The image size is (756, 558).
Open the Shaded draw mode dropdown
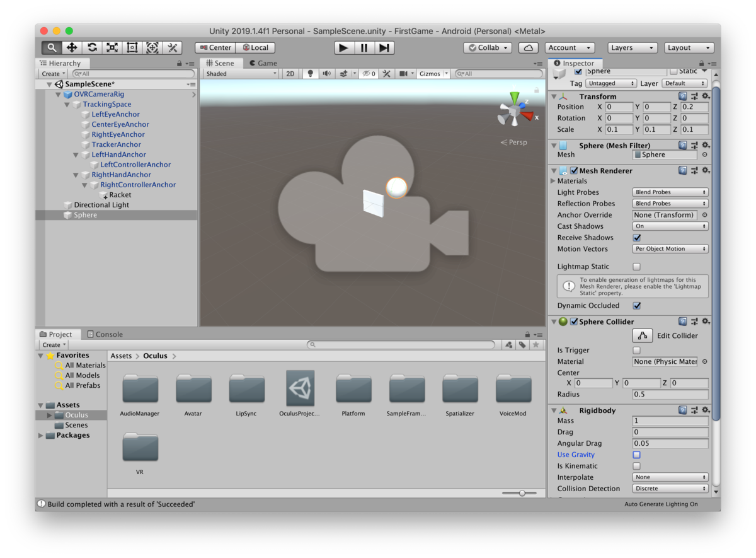click(x=241, y=74)
